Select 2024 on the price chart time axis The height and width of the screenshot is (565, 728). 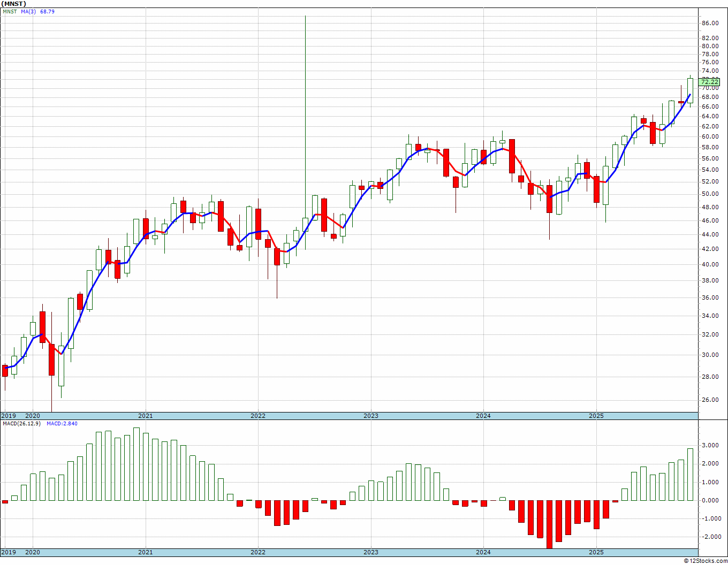point(483,416)
